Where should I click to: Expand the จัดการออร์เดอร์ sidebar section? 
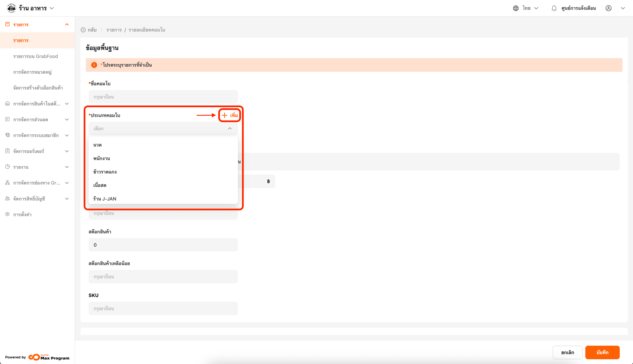(67, 151)
